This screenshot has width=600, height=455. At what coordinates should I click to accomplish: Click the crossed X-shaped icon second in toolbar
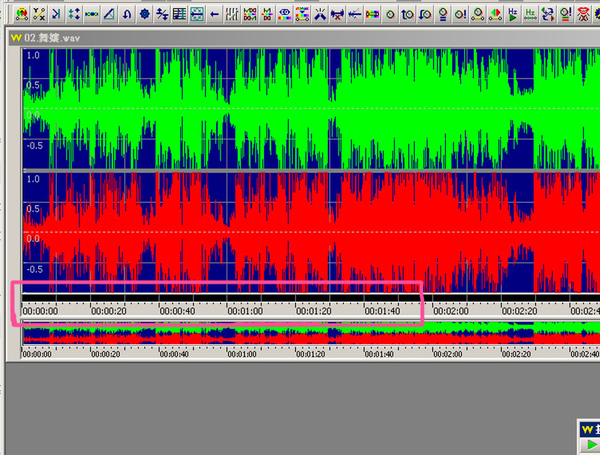tap(39, 15)
